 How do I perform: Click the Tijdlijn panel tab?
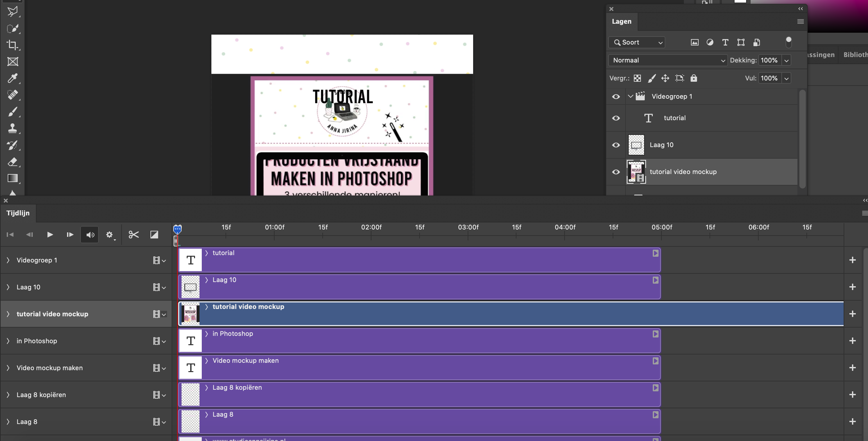[18, 213]
